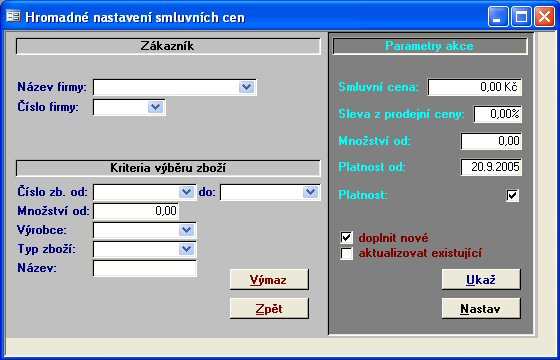The image size is (560, 360).
Task: Open the Výrobce dropdown list
Action: (186, 230)
